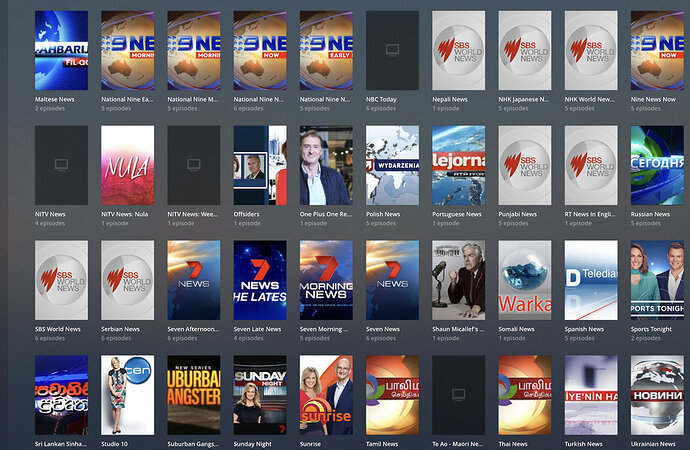
Task: Open the Portuguese News Telejornal poster
Action: click(x=459, y=165)
